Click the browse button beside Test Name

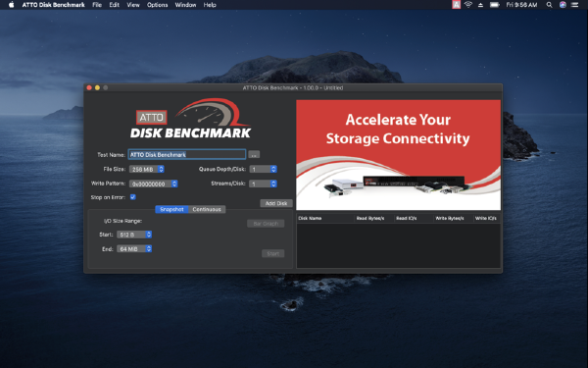tap(254, 155)
